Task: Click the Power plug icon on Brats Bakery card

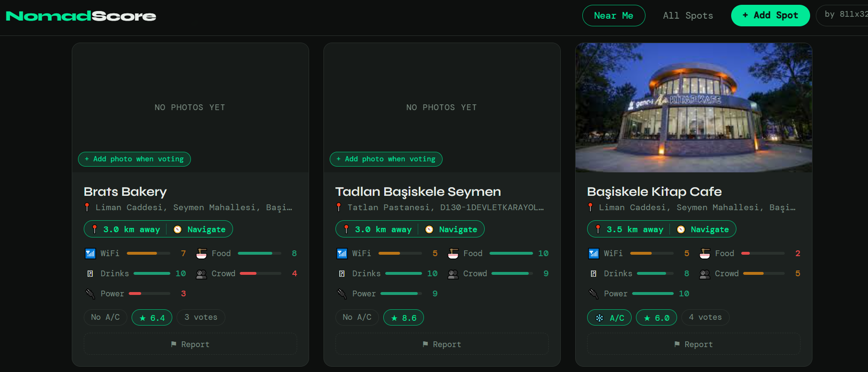Action: click(90, 293)
